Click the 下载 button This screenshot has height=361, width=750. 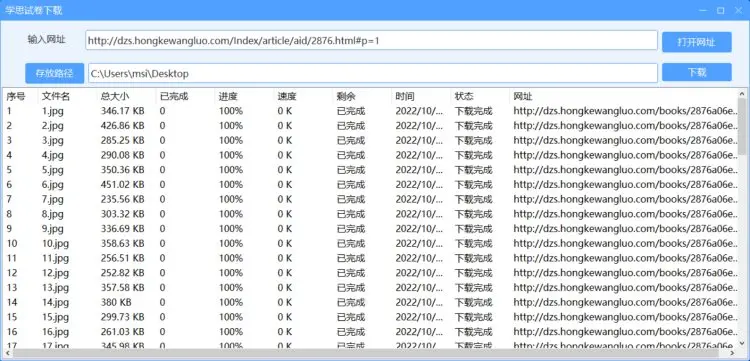696,72
